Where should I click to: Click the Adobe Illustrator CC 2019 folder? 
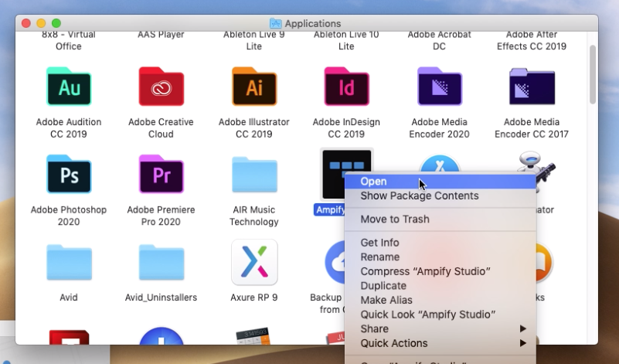(253, 87)
